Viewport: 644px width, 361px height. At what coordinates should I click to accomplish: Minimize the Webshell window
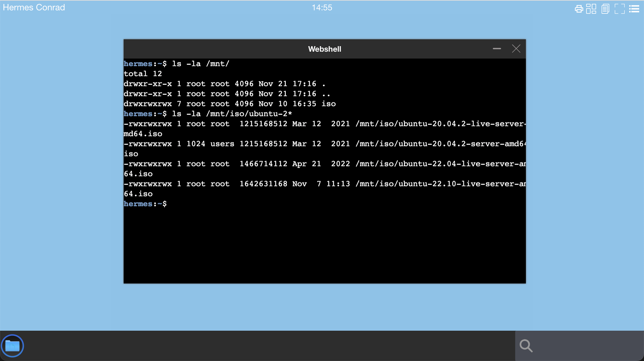pos(497,49)
